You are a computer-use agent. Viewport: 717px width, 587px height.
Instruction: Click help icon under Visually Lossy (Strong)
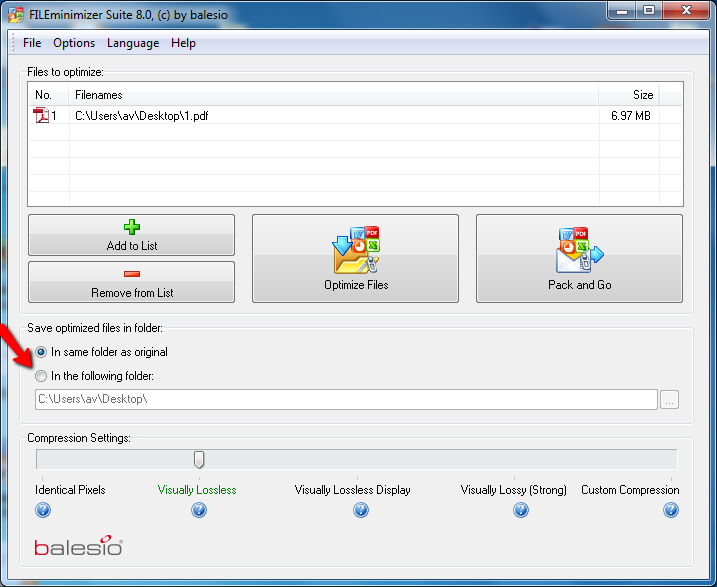[x=521, y=510]
